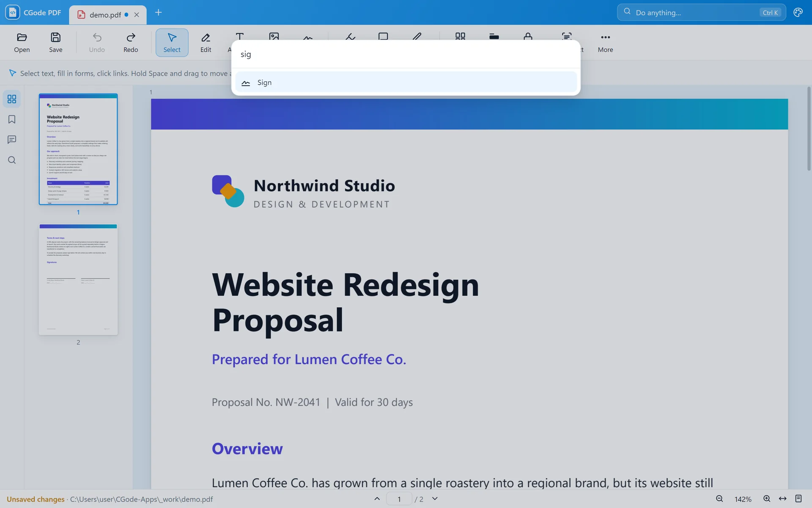812x508 pixels.
Task: Fit page to width icon
Action: point(783,499)
